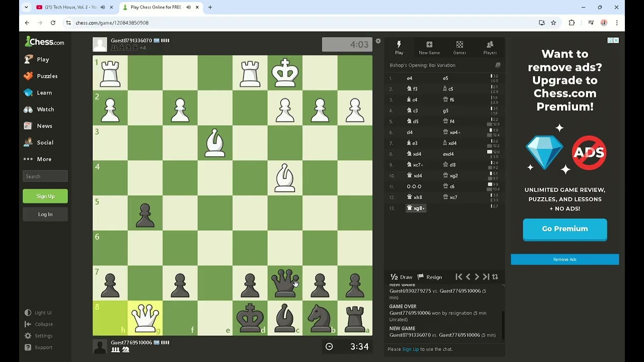
Task: Open Puzzles from the left sidebar
Action: 40,76
